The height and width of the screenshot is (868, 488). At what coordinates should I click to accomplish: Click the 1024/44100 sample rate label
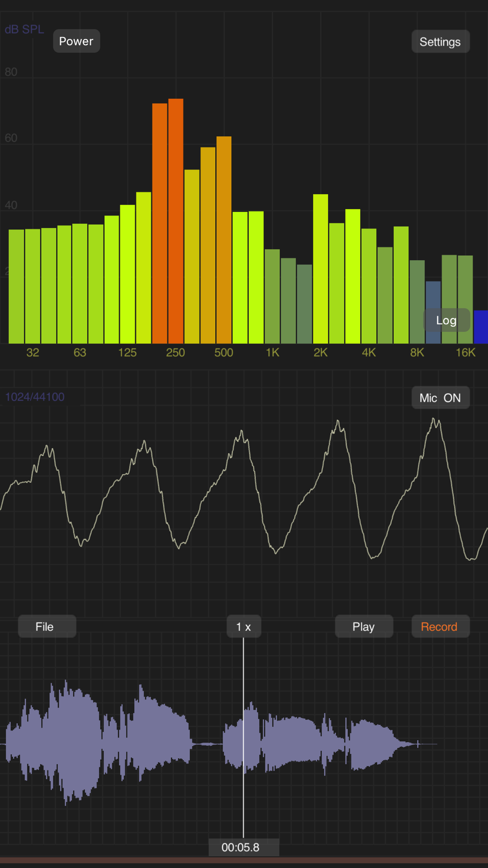pyautogui.click(x=35, y=397)
